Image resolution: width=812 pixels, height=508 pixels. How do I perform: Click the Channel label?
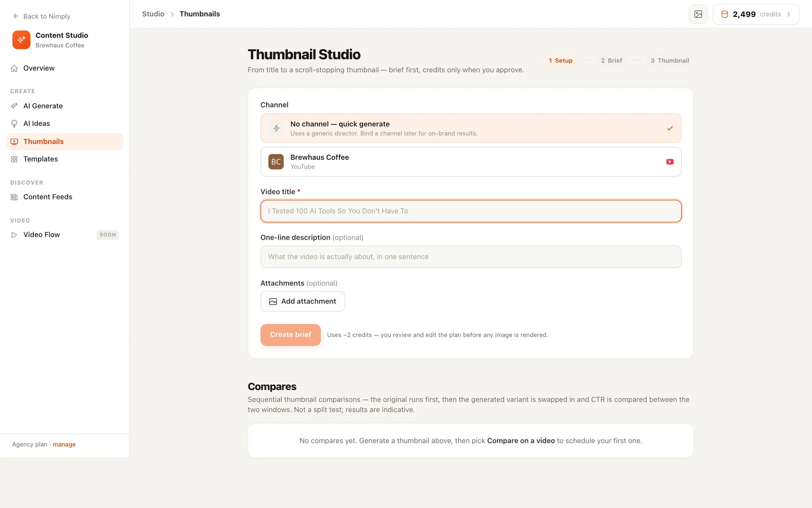(x=274, y=105)
